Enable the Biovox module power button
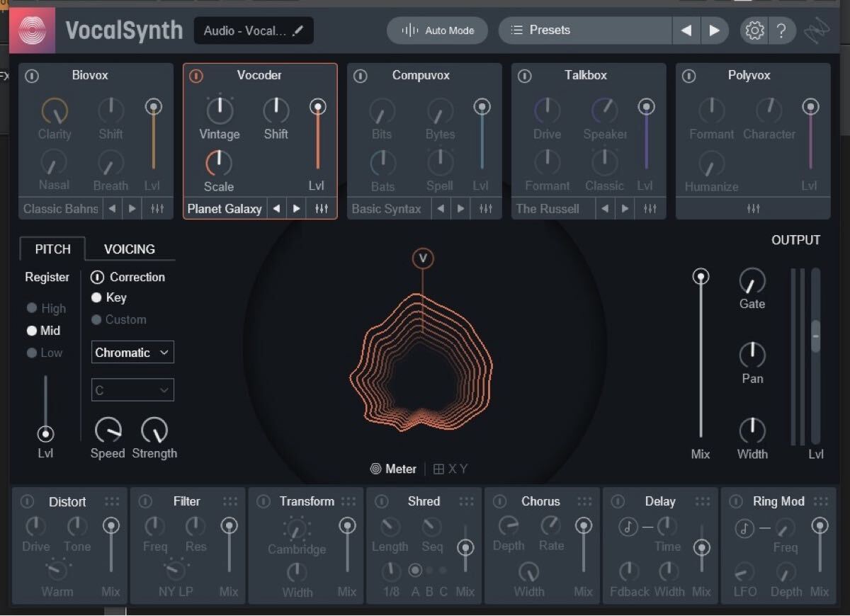 (x=32, y=76)
